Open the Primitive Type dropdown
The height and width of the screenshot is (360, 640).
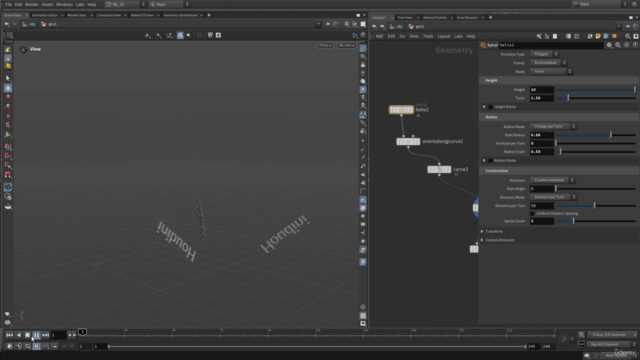pos(544,54)
